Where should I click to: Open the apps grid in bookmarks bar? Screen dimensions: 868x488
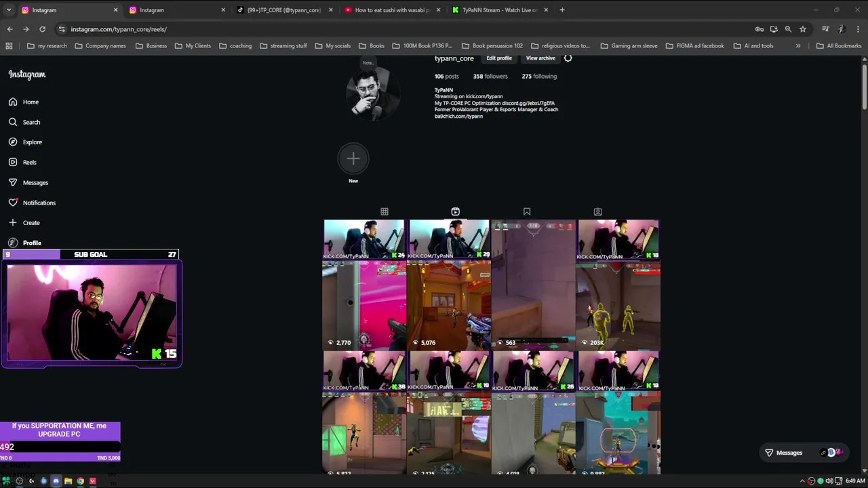[9, 46]
